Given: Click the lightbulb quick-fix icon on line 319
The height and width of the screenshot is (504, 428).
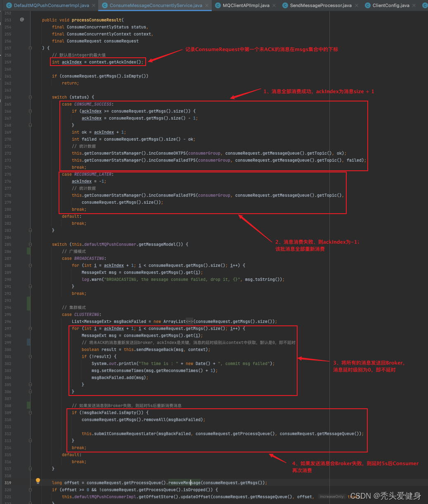Looking at the screenshot, I should (38, 481).
